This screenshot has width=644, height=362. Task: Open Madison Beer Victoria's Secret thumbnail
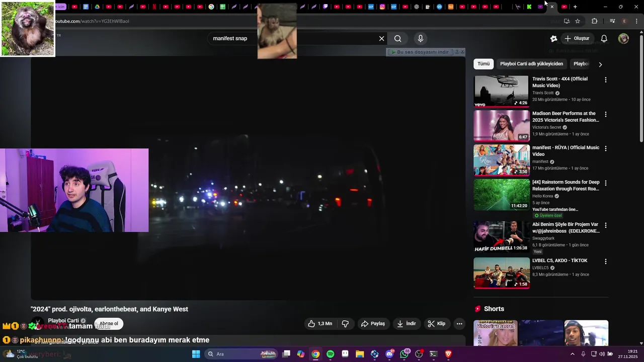click(x=502, y=126)
